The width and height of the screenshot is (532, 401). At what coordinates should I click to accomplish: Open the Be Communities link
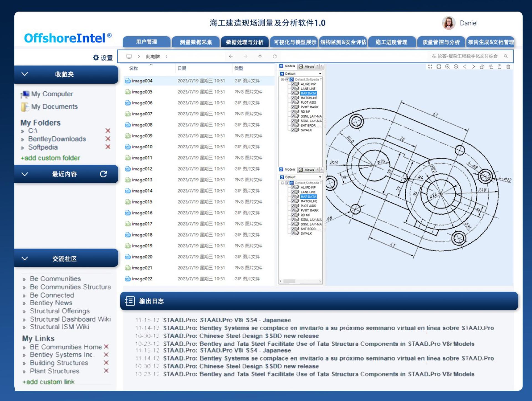[x=55, y=279]
